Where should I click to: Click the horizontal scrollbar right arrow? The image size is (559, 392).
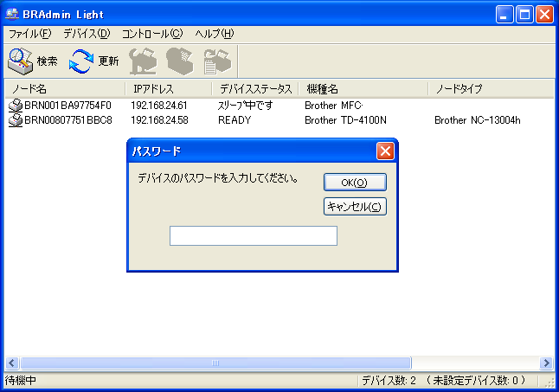point(546,363)
